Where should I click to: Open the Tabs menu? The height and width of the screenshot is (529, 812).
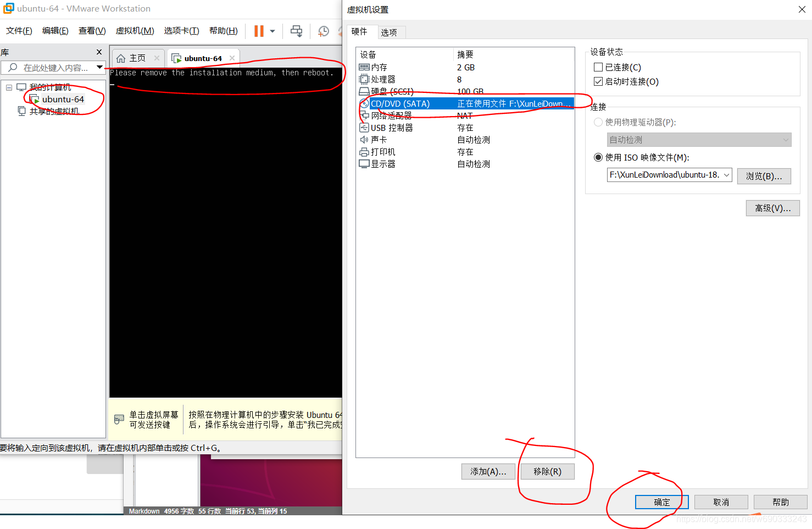181,31
